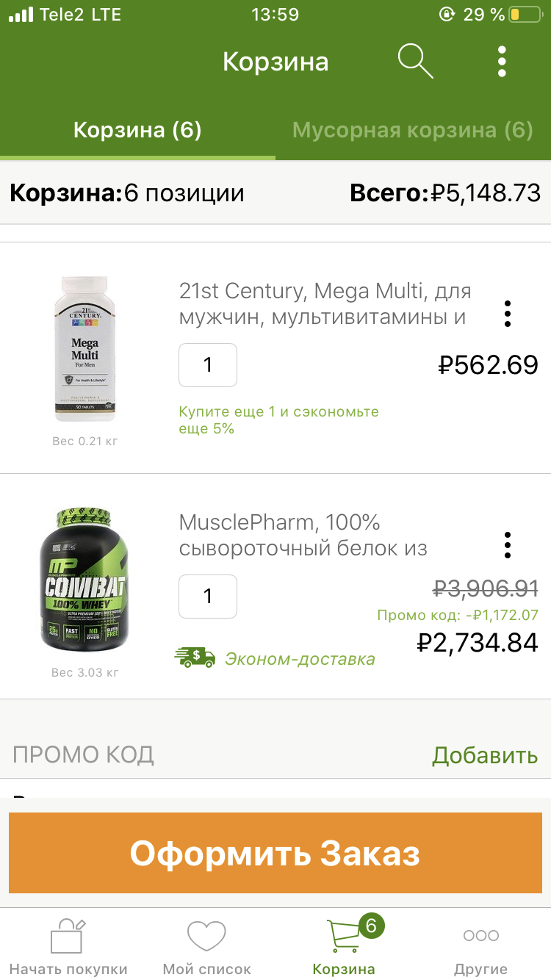This screenshot has width=551, height=980.
Task: Open the header three-dot overflow menu
Action: click(502, 61)
